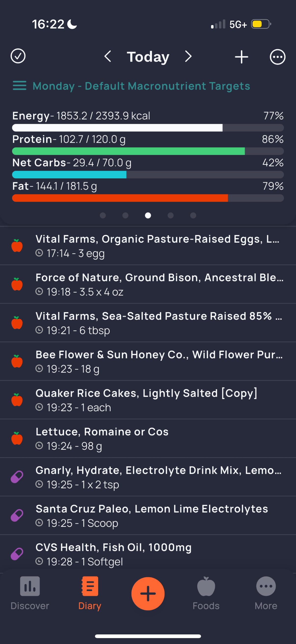This screenshot has height=644, width=296.
Task: Open the circled ellipsis options menu
Action: tap(278, 57)
